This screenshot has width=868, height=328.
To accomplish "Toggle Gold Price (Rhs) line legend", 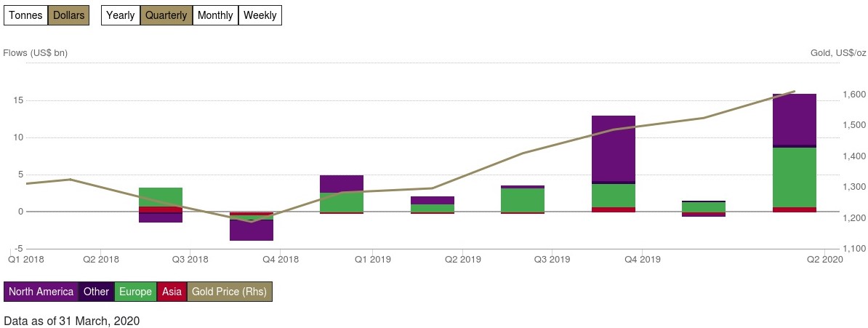I will pyautogui.click(x=230, y=292).
